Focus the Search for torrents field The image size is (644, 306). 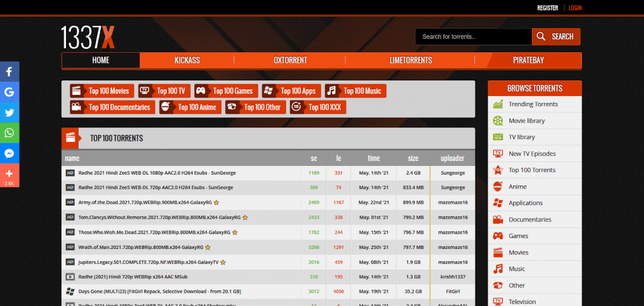coord(474,36)
